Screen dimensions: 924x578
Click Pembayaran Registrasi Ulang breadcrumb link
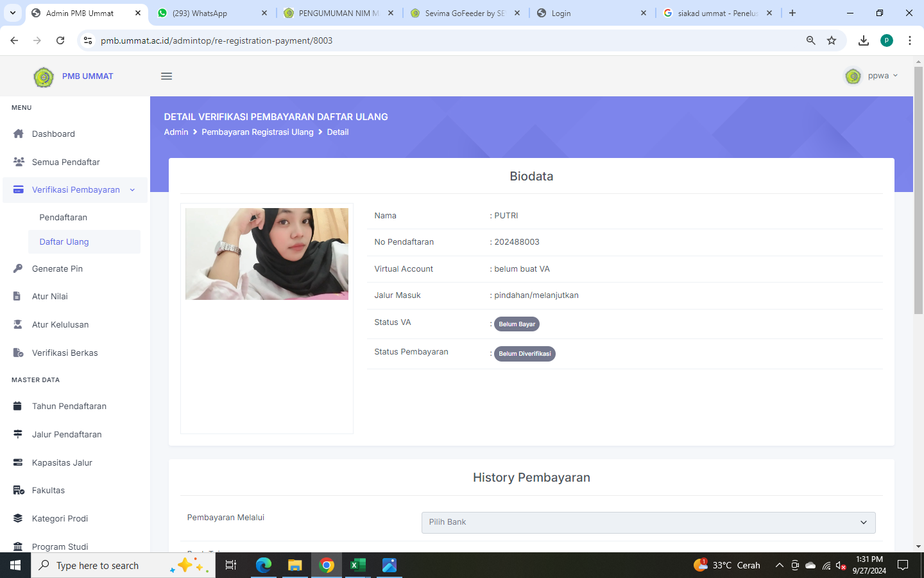coord(257,132)
